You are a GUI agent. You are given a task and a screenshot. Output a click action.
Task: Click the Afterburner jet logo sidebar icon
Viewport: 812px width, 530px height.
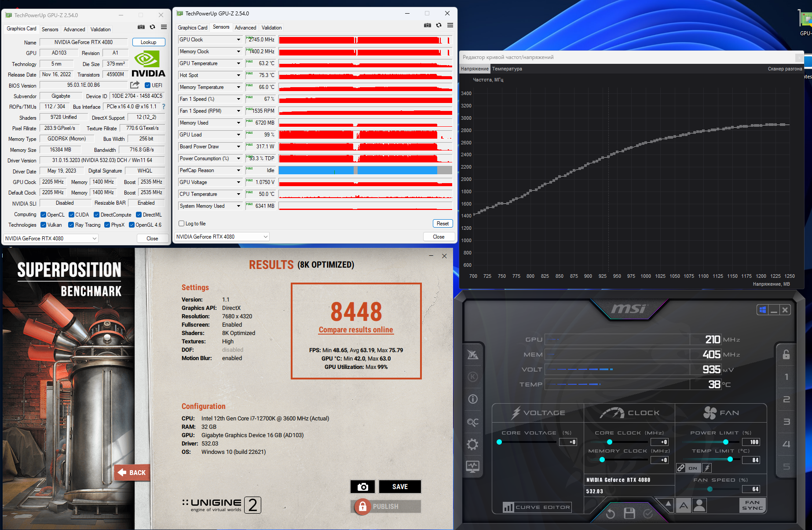[473, 354]
